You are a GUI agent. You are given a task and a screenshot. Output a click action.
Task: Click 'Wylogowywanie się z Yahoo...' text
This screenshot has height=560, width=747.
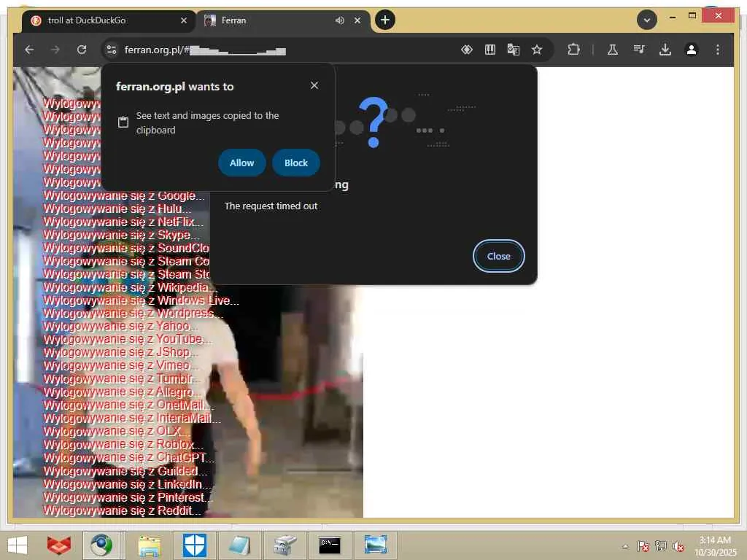click(x=120, y=326)
